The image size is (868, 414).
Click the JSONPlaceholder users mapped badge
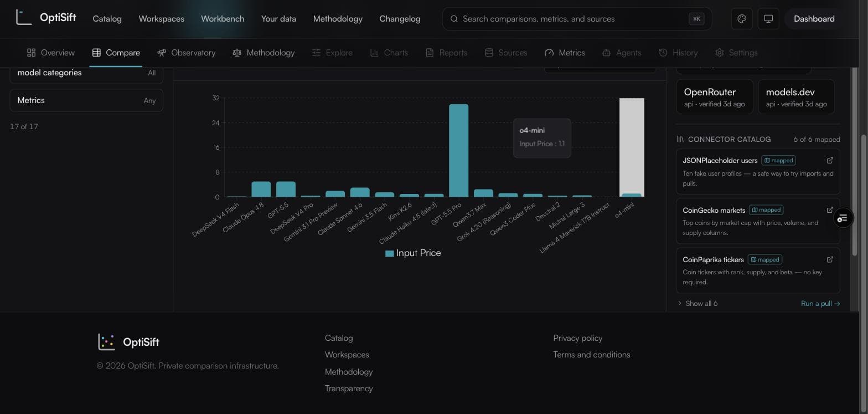(x=778, y=160)
